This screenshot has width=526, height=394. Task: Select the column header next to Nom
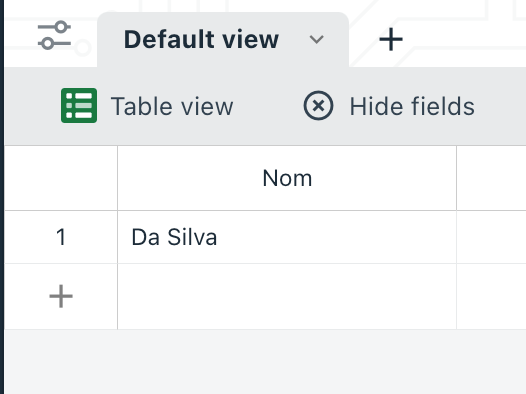491,178
